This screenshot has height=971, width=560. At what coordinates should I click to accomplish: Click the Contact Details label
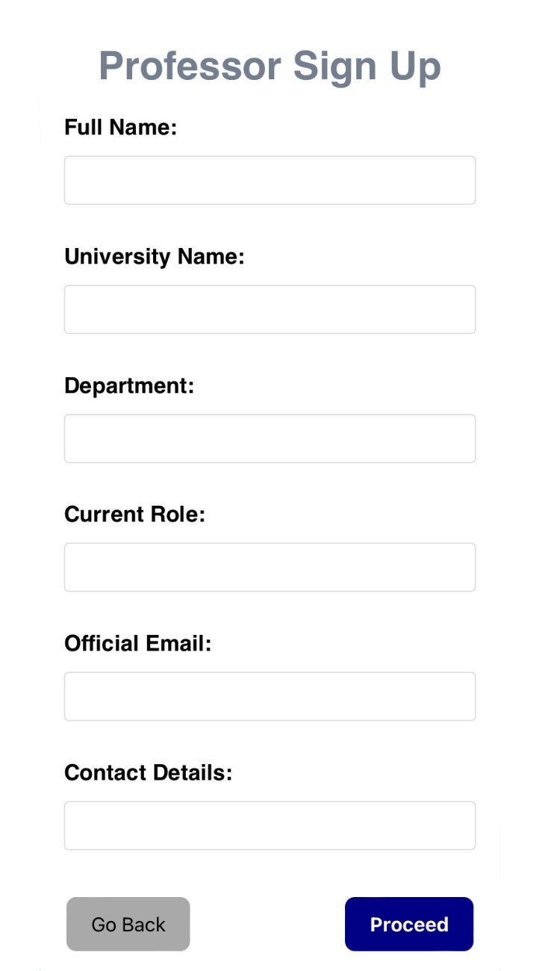[x=149, y=773]
